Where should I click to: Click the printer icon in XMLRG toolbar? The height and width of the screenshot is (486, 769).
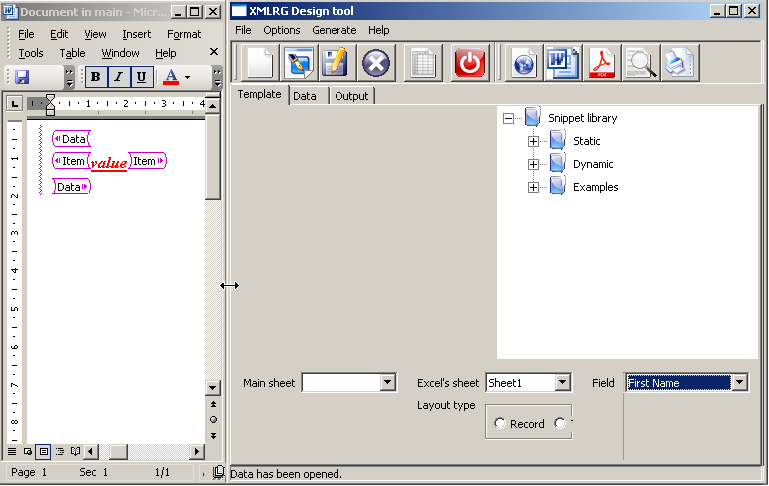tap(680, 63)
